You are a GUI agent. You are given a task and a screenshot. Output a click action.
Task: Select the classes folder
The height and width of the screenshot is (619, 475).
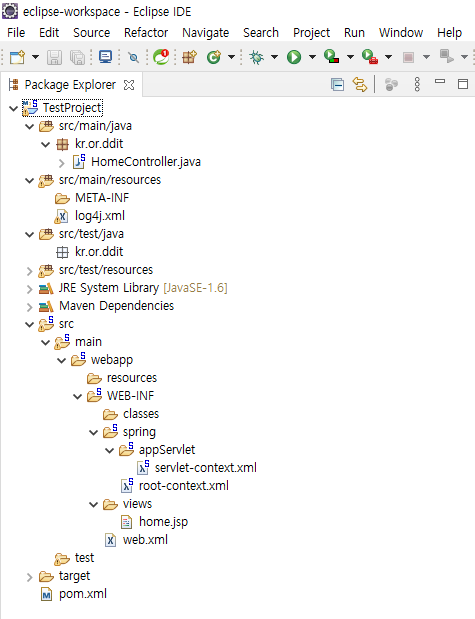(141, 414)
